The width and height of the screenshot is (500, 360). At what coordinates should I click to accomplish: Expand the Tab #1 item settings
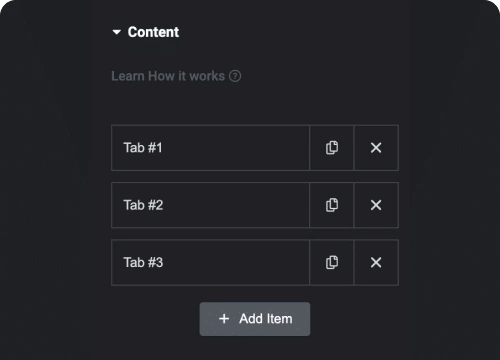click(x=210, y=148)
